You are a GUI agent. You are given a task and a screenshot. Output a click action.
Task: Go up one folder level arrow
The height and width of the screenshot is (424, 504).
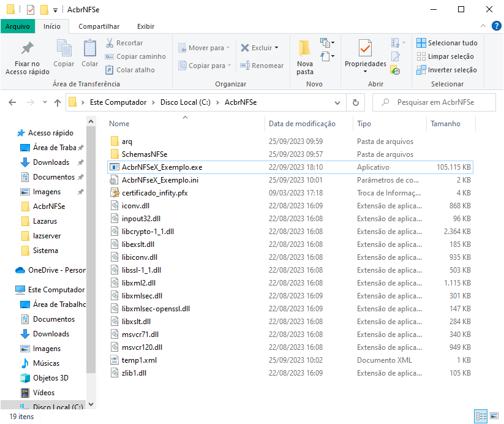[x=58, y=102]
